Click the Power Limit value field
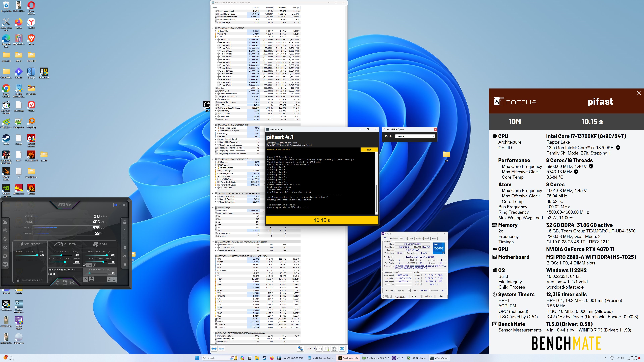The height and width of the screenshot is (362, 644). pos(111,255)
